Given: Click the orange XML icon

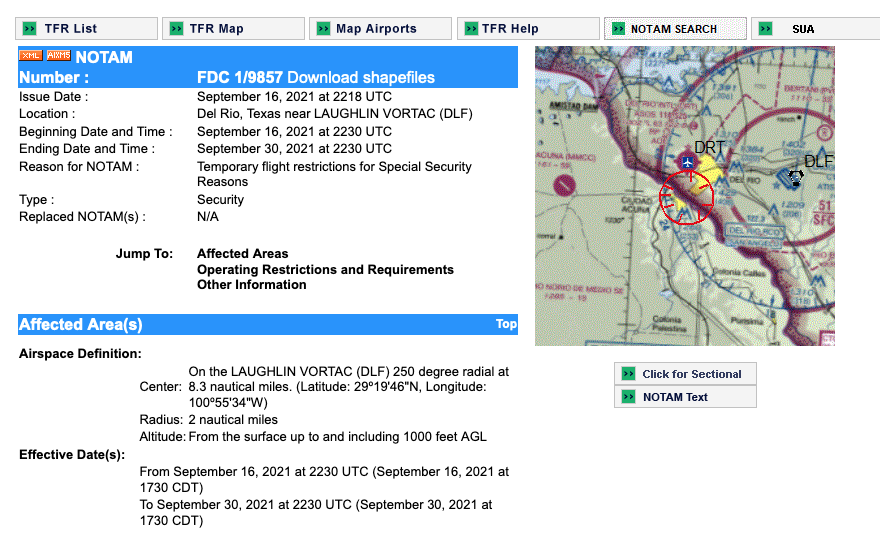Looking at the screenshot, I should (30, 56).
